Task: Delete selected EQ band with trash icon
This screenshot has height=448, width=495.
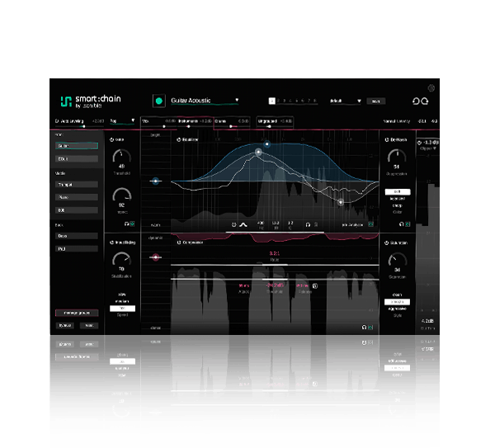Action: [316, 224]
